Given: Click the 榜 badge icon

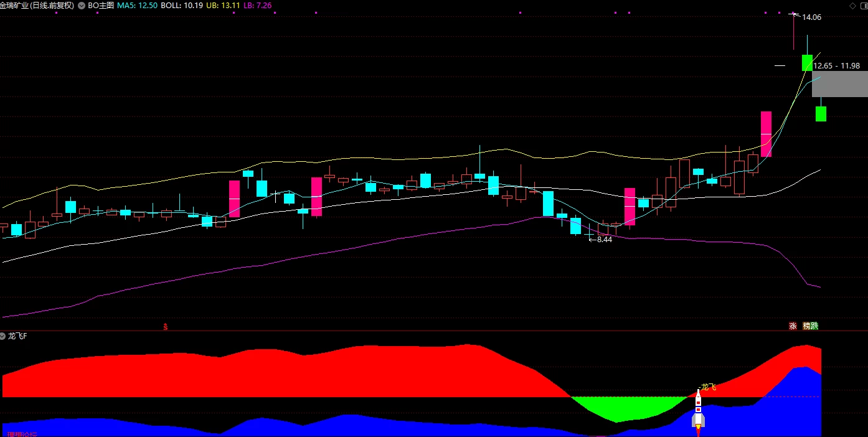Looking at the screenshot, I should coord(806,326).
